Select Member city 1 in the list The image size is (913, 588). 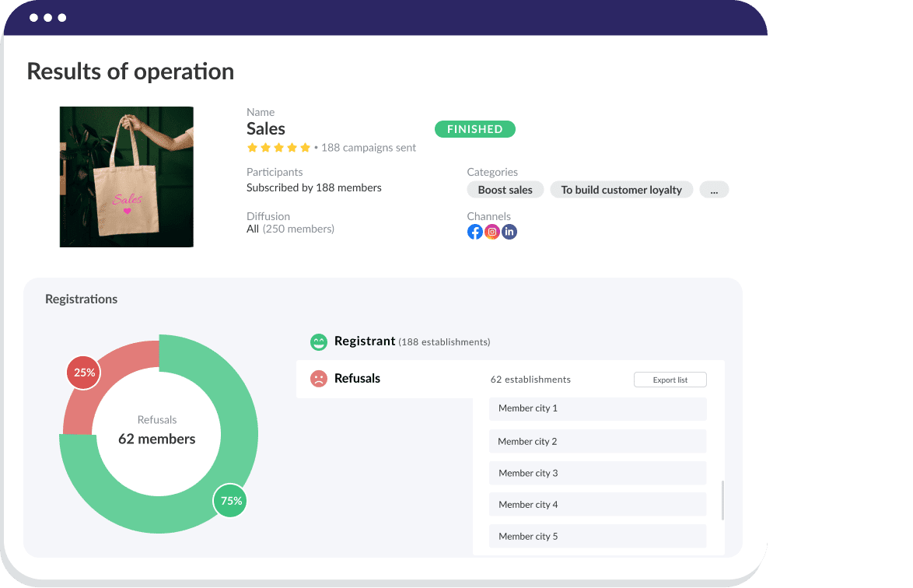(597, 408)
